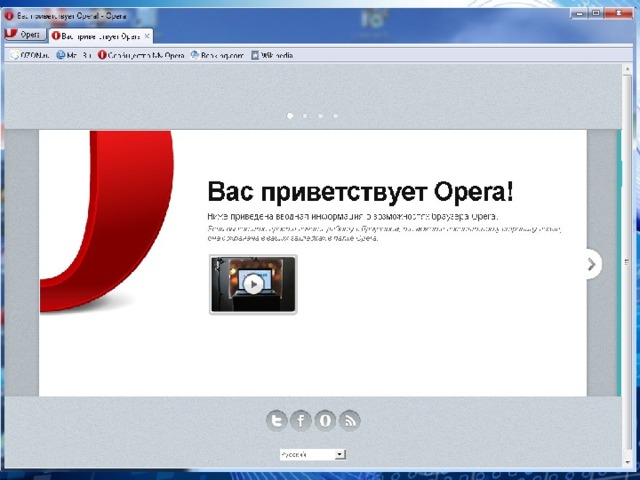Click the scrollbar down arrow

pyautogui.click(x=628, y=462)
